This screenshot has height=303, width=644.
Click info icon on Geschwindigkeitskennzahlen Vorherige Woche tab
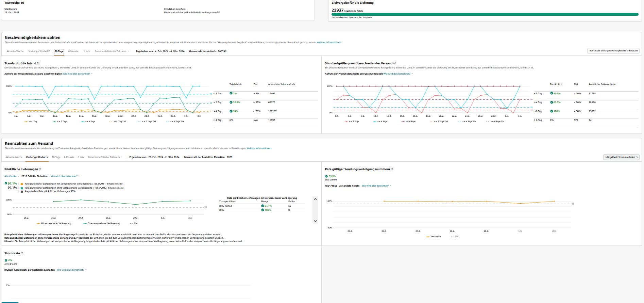pos(48,51)
